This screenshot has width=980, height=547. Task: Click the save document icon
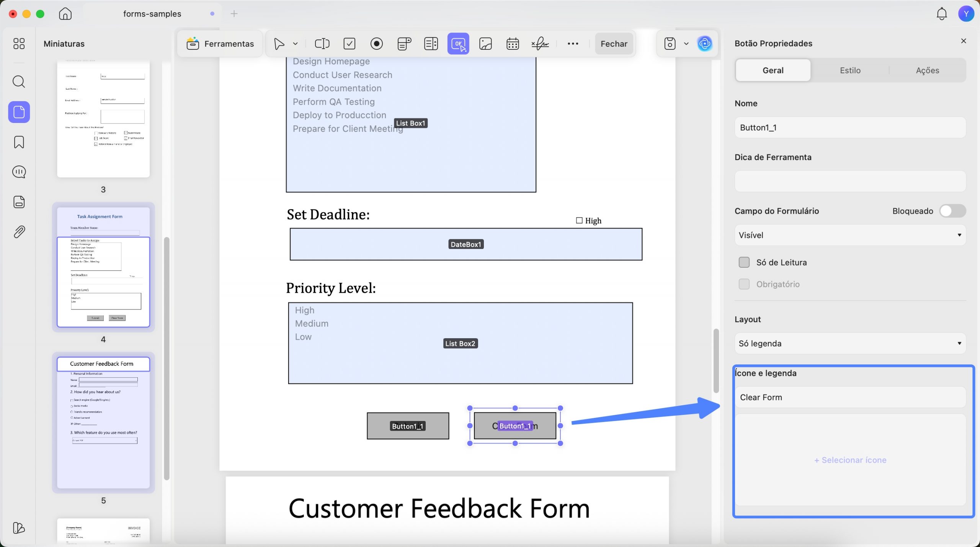tap(670, 44)
